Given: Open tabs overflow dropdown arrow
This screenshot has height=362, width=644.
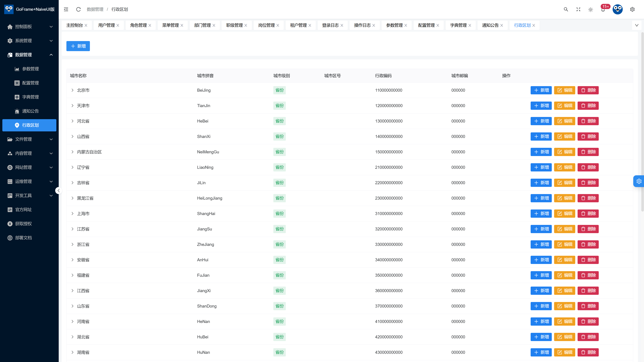Looking at the screenshot, I should tap(636, 25).
